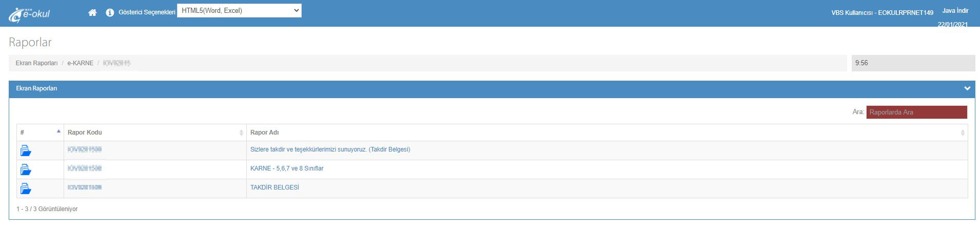Sort the table by Rapor Adı
The width and height of the screenshot is (980, 226).
pos(605,133)
